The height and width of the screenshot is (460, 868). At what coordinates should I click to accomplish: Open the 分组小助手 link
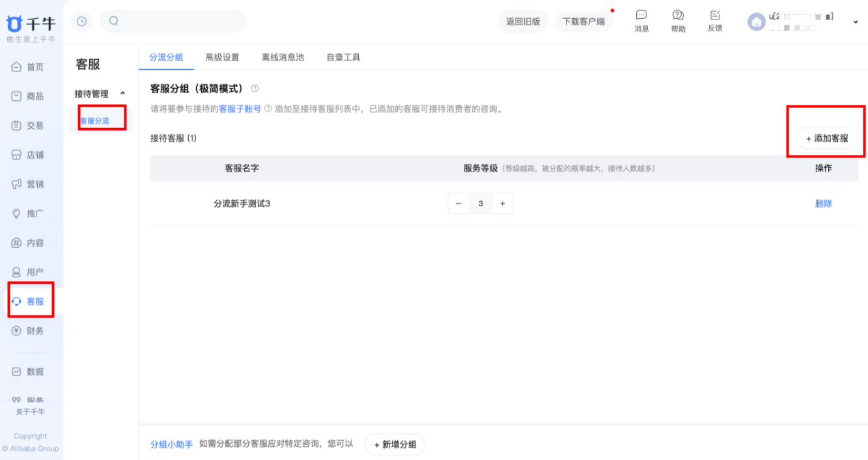tap(172, 444)
